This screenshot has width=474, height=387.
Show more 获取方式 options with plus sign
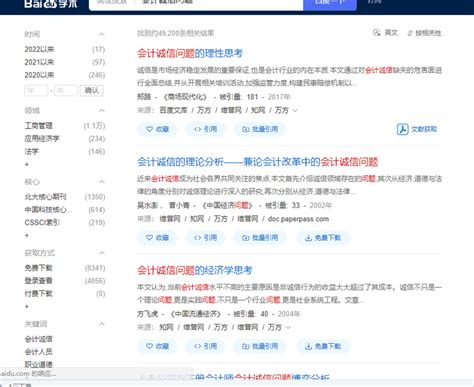point(27,306)
